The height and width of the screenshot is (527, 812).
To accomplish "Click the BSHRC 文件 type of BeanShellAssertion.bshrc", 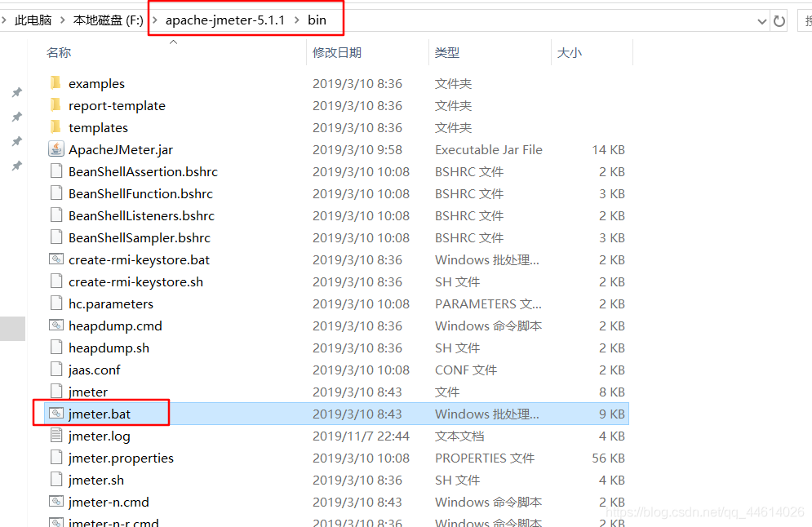I will click(469, 171).
